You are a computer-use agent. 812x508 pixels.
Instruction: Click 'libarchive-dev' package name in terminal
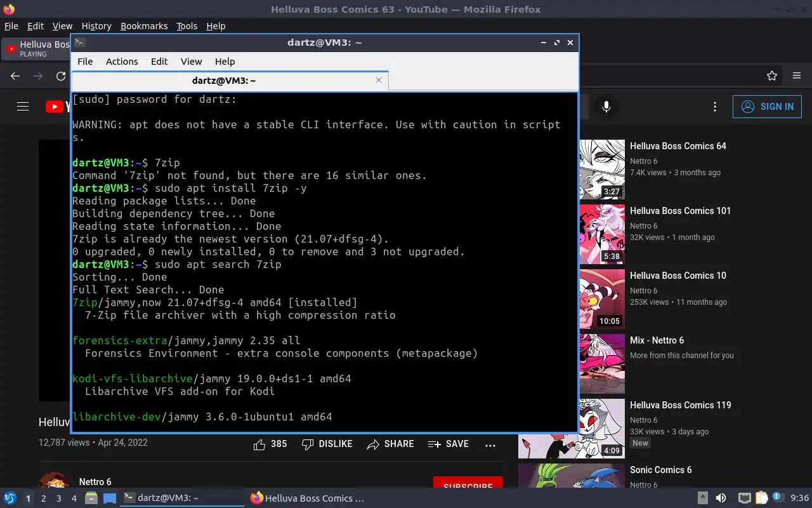pyautogui.click(x=117, y=417)
